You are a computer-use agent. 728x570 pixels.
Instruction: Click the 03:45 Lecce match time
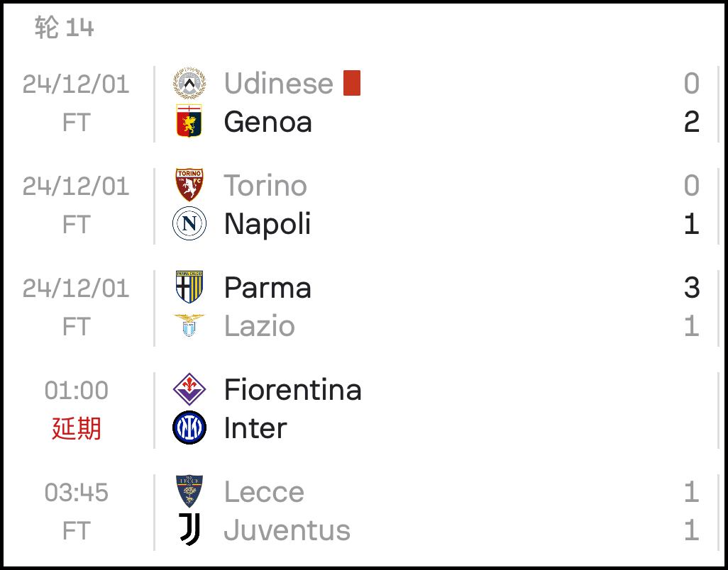click(76, 492)
